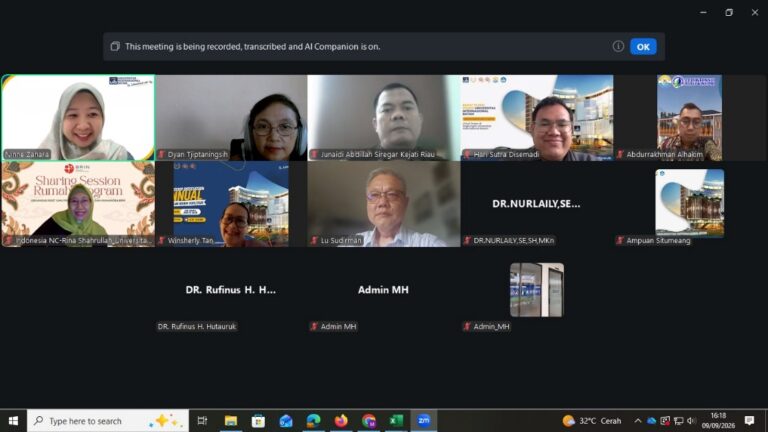The image size is (768, 432).
Task: Open Microsoft Store from the taskbar
Action: click(x=258, y=421)
